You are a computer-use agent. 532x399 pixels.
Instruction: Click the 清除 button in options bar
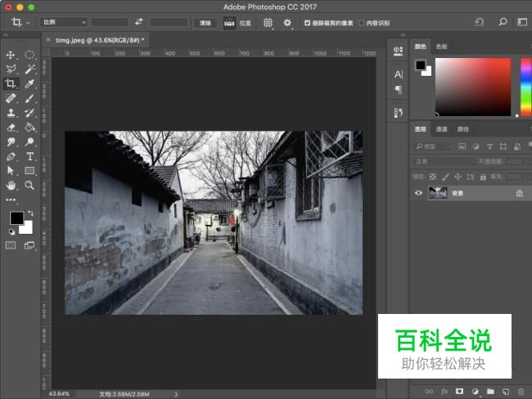point(205,23)
